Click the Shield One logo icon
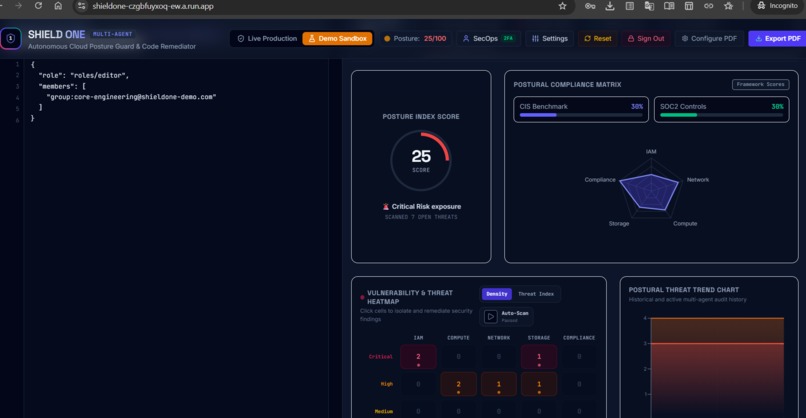 pyautogui.click(x=11, y=39)
